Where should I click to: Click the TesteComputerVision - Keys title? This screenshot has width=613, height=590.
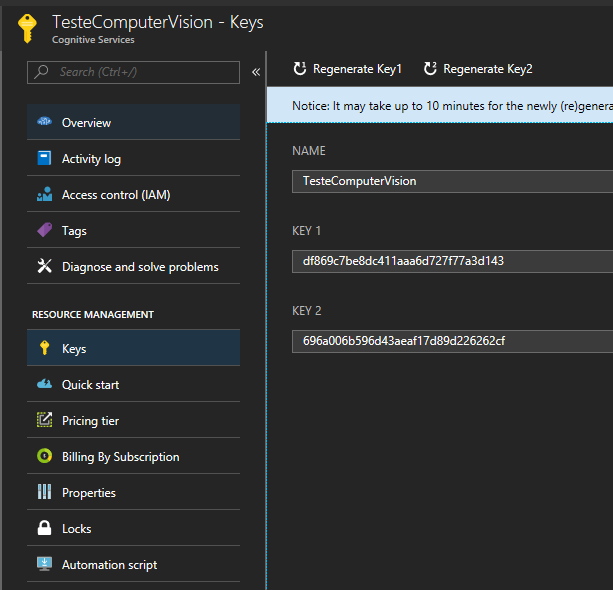pyautogui.click(x=158, y=22)
